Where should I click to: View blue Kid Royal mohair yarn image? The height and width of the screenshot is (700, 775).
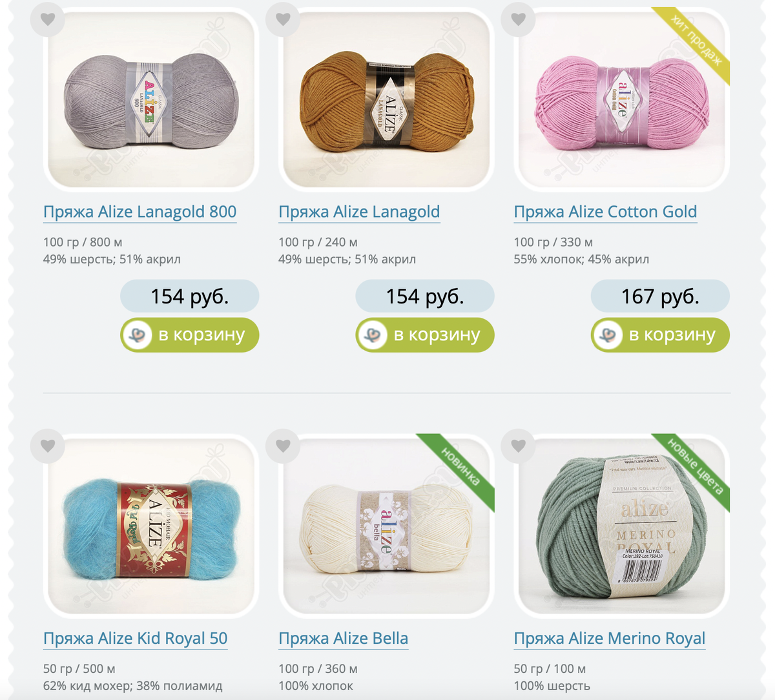[x=151, y=526]
